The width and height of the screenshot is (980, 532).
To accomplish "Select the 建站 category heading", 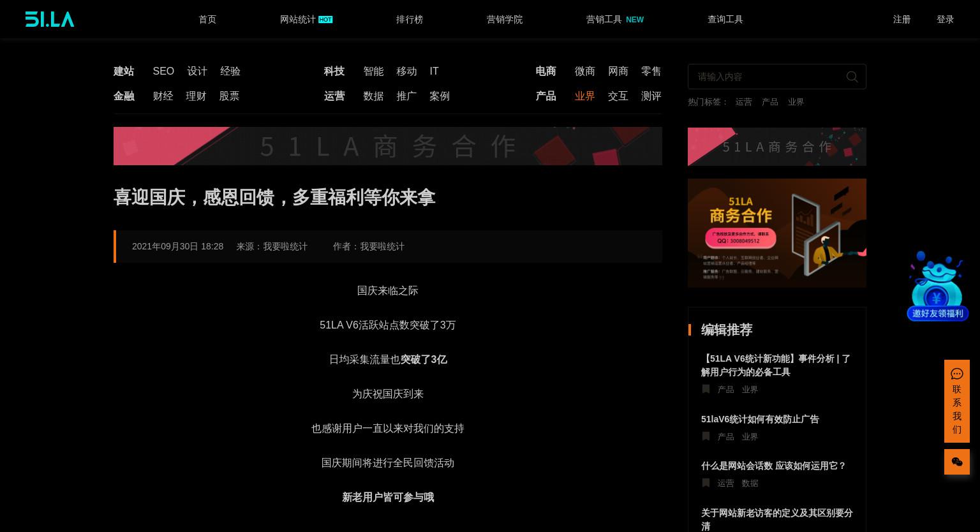I will pyautogui.click(x=124, y=71).
